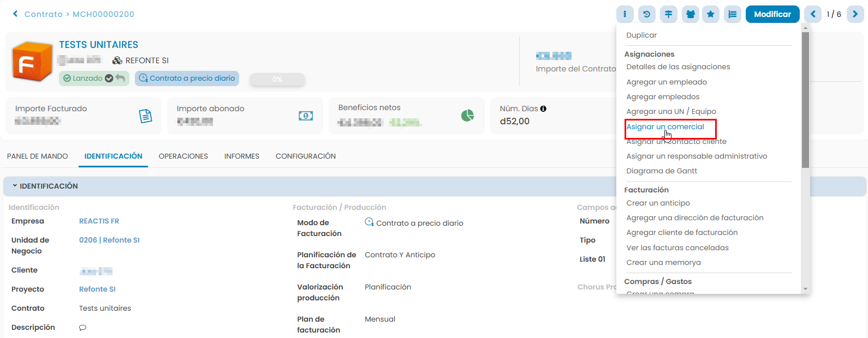The image size is (868, 338).
Task: Open the '0206 | Refonte SI' business unit link
Action: pos(109,240)
